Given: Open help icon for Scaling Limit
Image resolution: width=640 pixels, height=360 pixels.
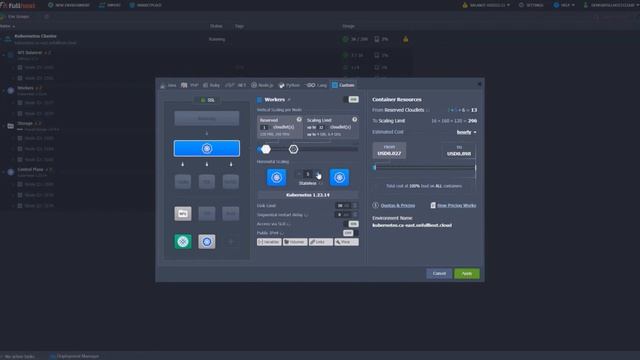Looking at the screenshot, I should [x=355, y=120].
